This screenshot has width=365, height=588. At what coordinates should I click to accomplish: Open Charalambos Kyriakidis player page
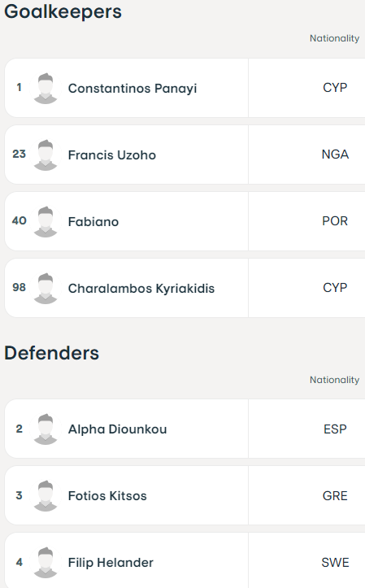pyautogui.click(x=141, y=289)
